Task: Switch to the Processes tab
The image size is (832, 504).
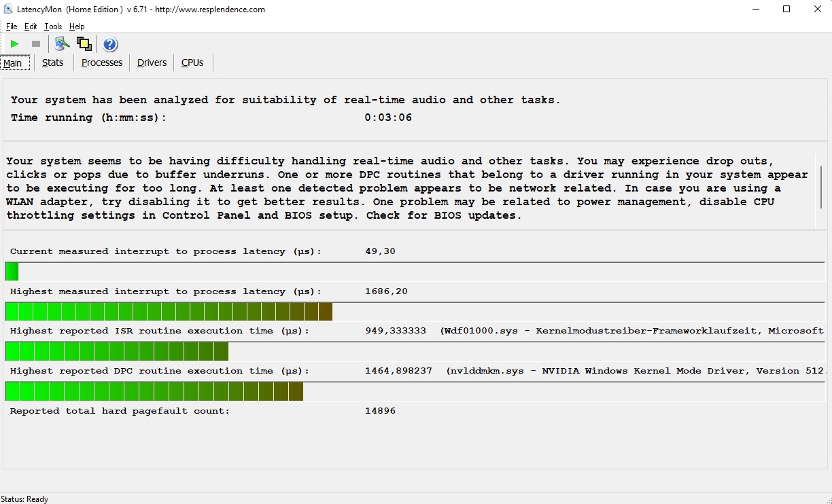Action: click(102, 62)
